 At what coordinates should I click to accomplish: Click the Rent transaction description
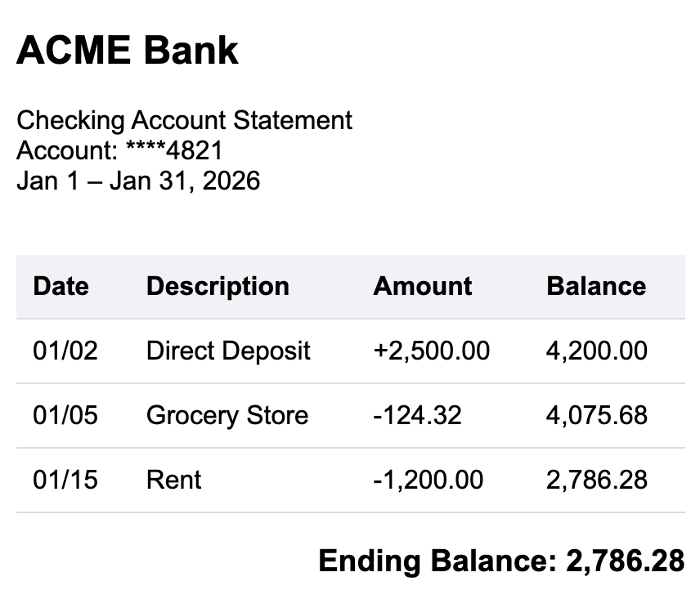point(173,480)
